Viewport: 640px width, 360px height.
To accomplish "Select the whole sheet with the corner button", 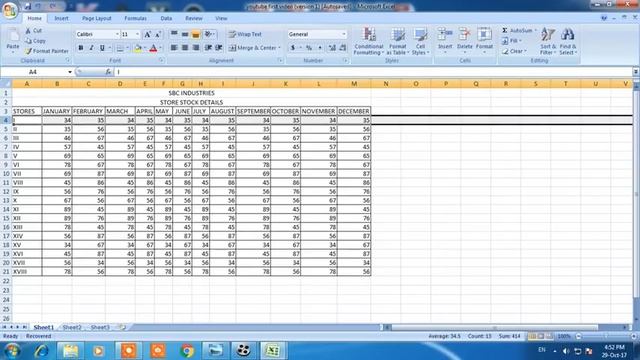I will point(6,84).
